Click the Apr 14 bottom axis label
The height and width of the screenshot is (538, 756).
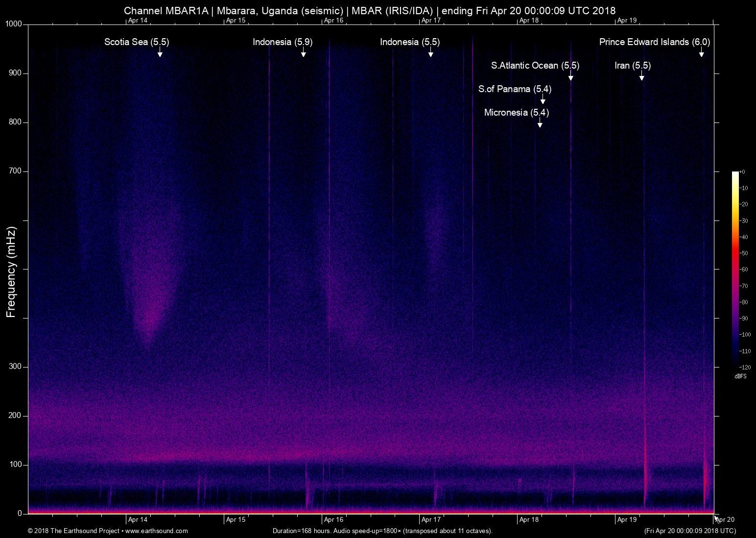pyautogui.click(x=138, y=520)
